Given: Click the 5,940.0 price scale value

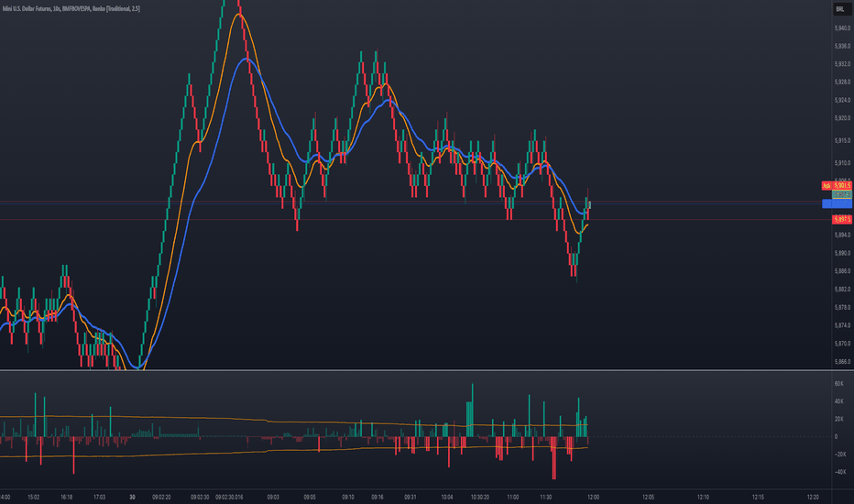Looking at the screenshot, I should point(842,27).
